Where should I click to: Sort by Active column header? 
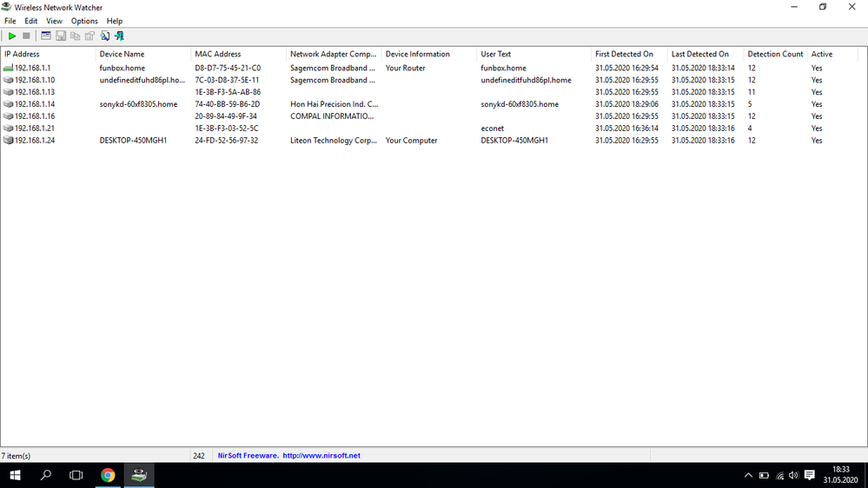coord(832,54)
